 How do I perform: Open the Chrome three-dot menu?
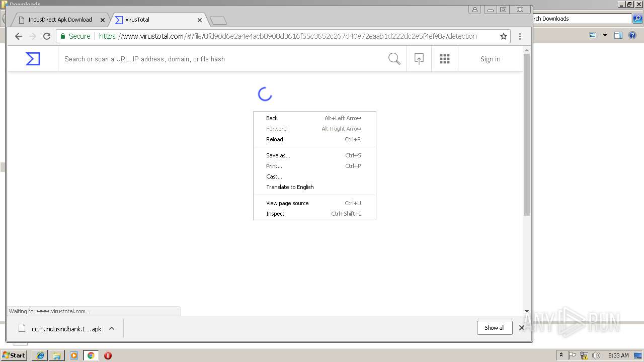[520, 36]
